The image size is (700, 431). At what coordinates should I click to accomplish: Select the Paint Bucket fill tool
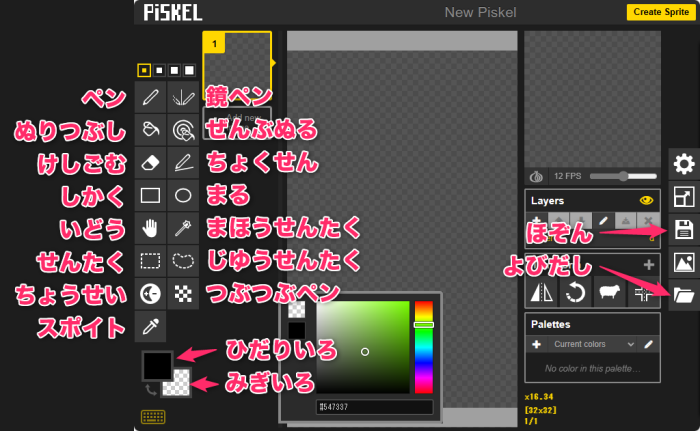[x=151, y=130]
